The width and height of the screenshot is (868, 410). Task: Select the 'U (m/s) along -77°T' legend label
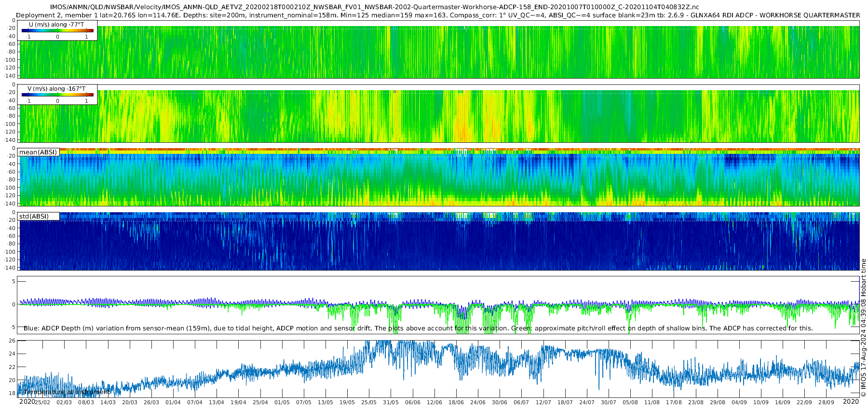pos(56,25)
